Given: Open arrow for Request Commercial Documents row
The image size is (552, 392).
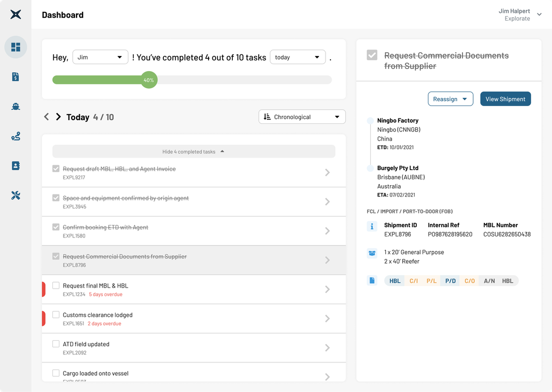Looking at the screenshot, I should click(x=327, y=260).
